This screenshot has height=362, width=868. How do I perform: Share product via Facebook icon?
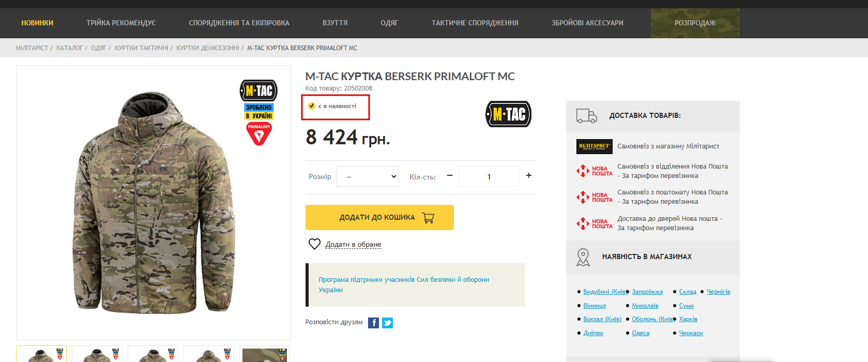(x=373, y=323)
